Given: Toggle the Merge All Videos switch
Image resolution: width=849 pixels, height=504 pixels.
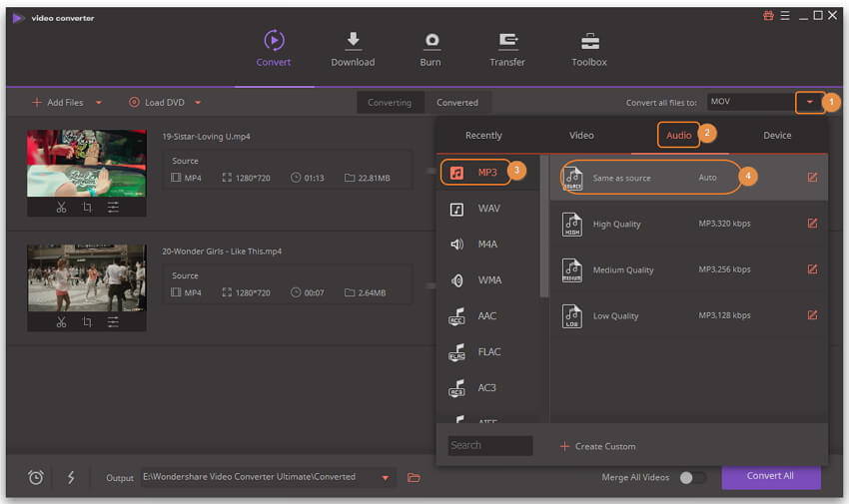Looking at the screenshot, I should [692, 477].
